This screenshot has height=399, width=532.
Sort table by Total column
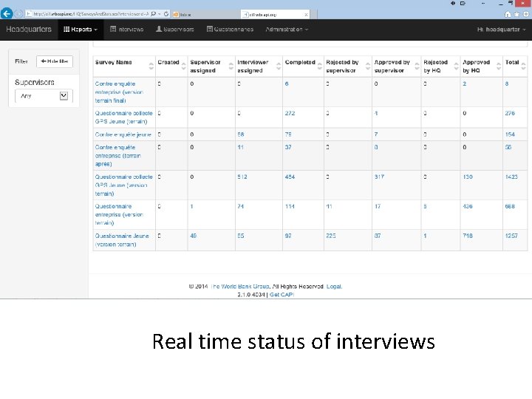coord(515,66)
